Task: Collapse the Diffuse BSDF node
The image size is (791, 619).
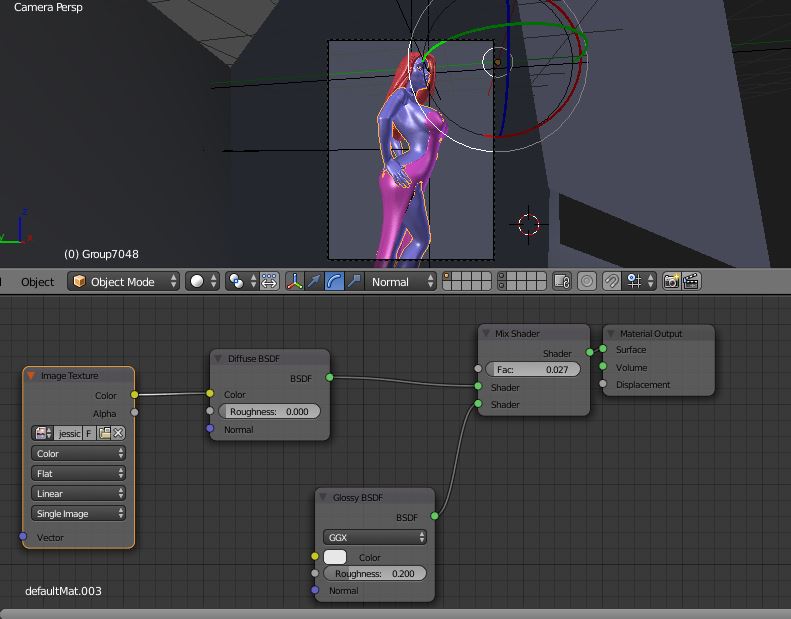Action: pyautogui.click(x=218, y=358)
